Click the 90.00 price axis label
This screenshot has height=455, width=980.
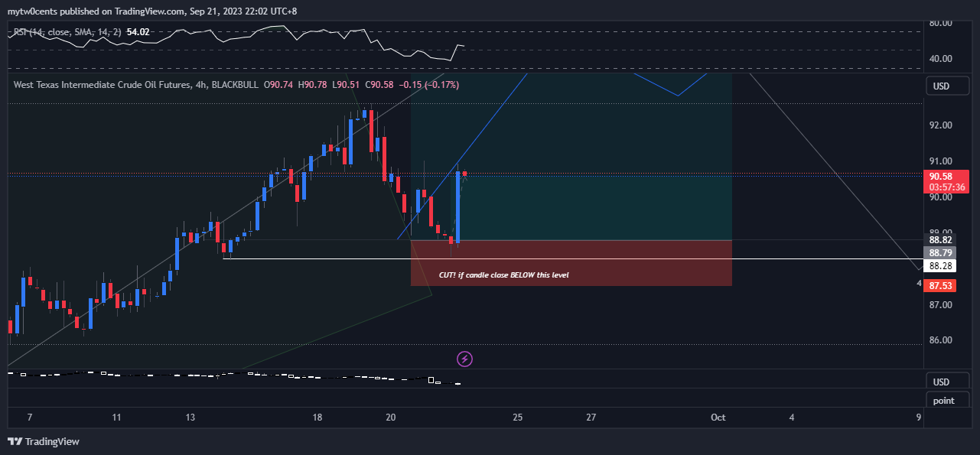940,197
